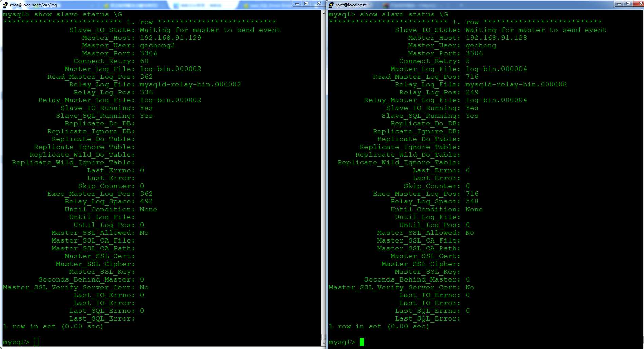644x349 pixels.
Task: Click Read_Master_Log_Pos value 362
Action: 146,77
